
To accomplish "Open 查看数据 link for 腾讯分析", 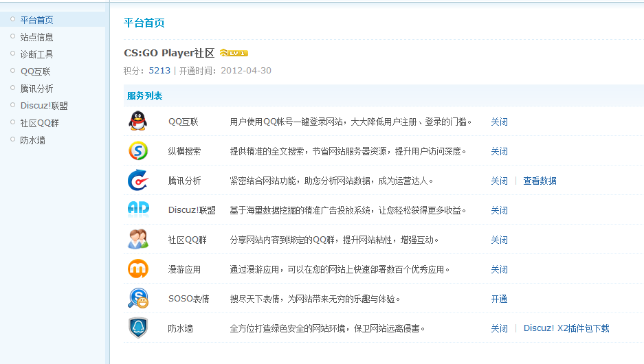I will click(540, 181).
